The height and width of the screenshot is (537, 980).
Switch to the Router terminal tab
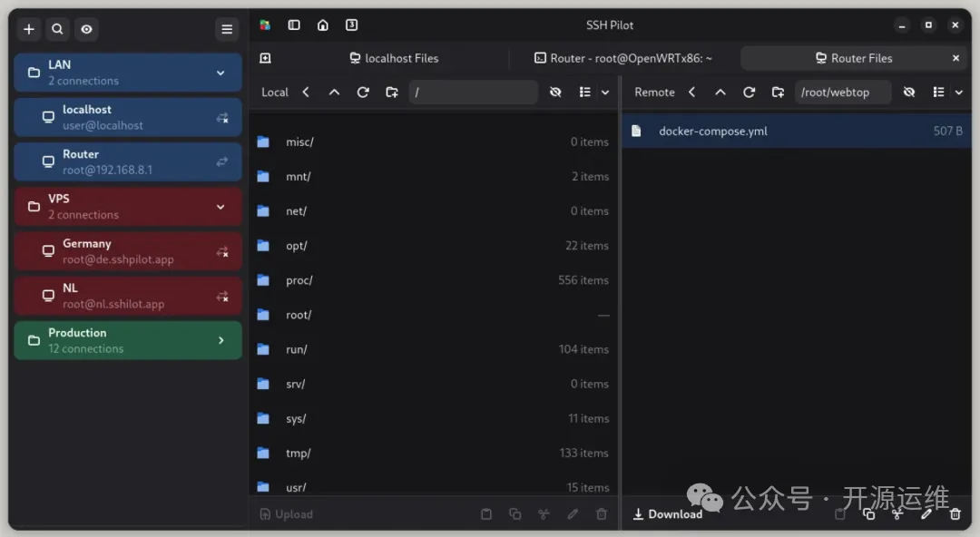pos(622,58)
